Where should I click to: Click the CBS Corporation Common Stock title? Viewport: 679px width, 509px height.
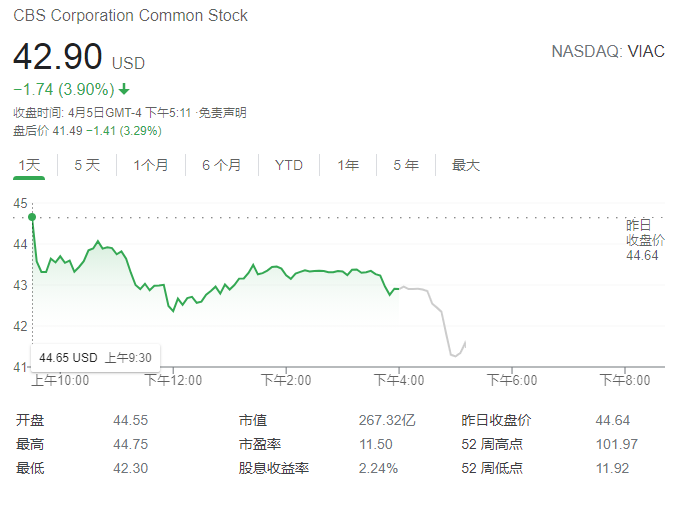[x=130, y=16]
